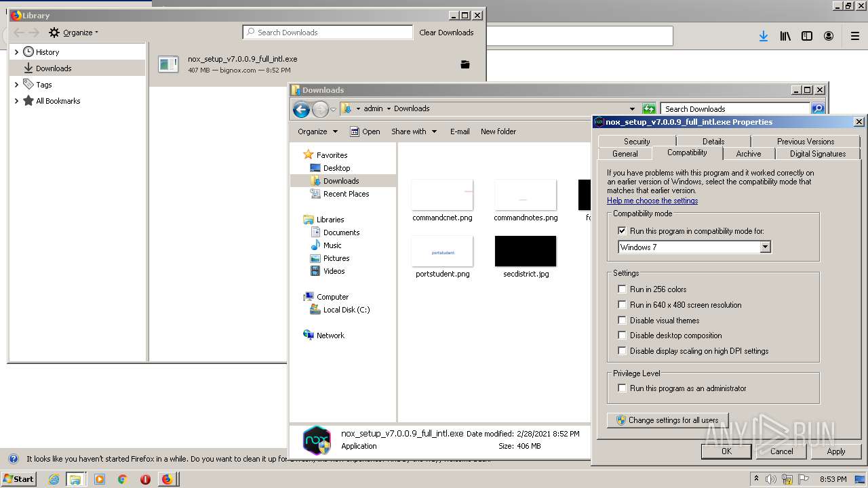
Task: Select Computer in Explorer navigation pane
Action: pos(332,297)
